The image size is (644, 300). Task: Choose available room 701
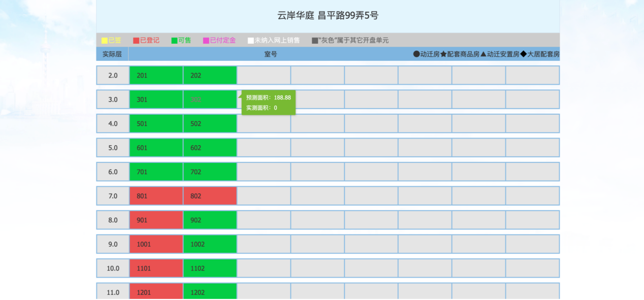(156, 172)
